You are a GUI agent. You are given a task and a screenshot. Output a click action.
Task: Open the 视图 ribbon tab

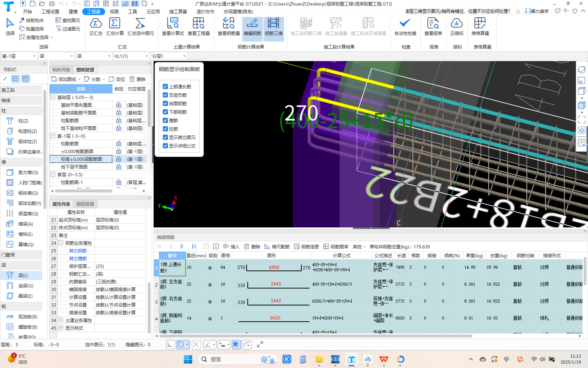tap(114, 11)
